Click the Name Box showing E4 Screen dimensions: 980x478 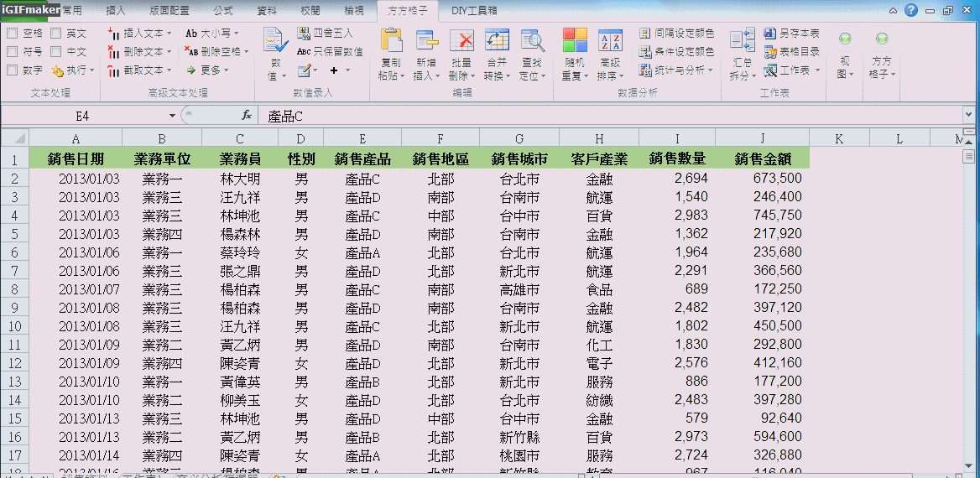click(84, 117)
